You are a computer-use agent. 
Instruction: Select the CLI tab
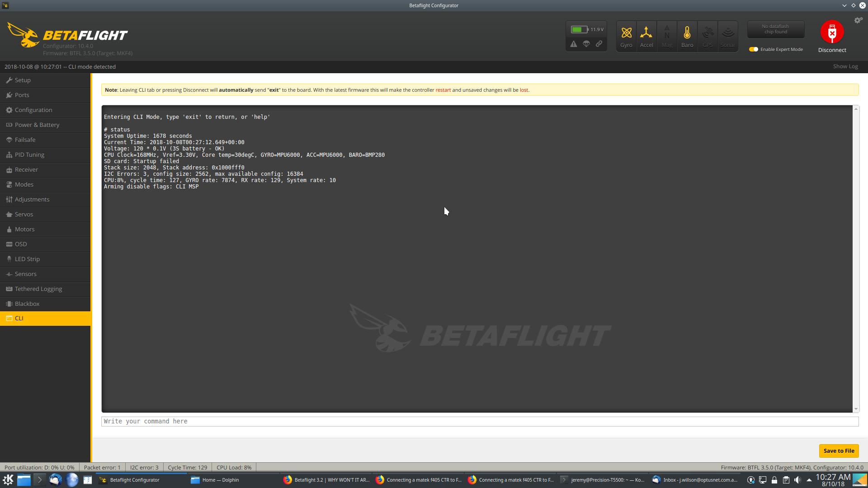coord(45,318)
